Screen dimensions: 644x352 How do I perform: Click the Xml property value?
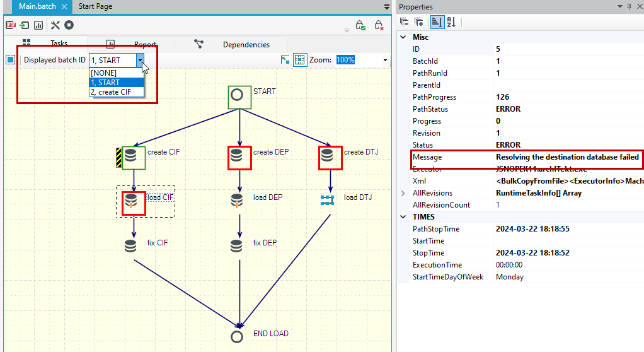[569, 181]
